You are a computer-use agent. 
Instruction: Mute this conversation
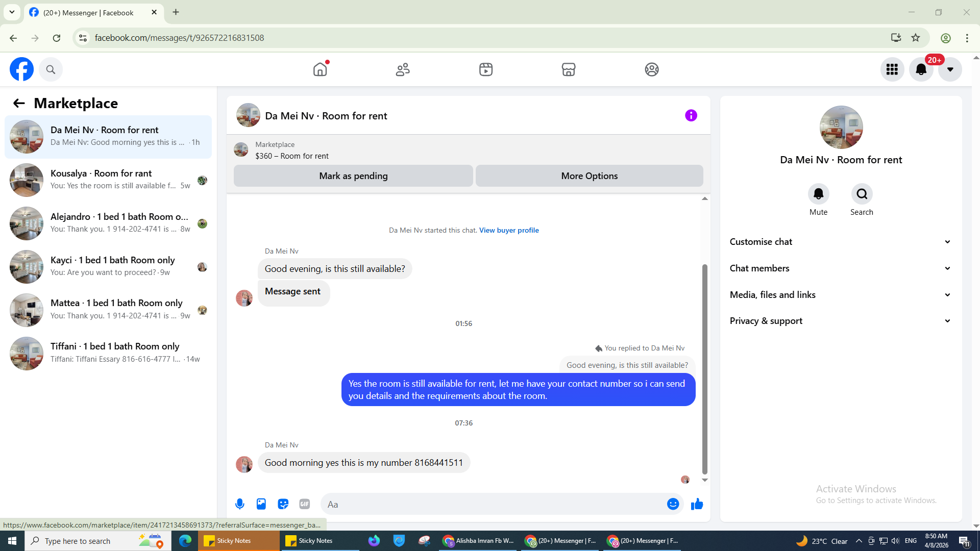(818, 194)
